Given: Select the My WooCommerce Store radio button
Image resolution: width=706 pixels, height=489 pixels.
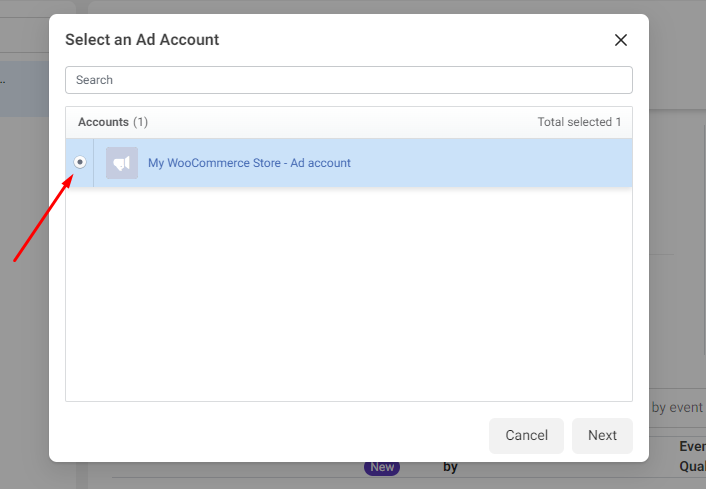Looking at the screenshot, I should 80,162.
